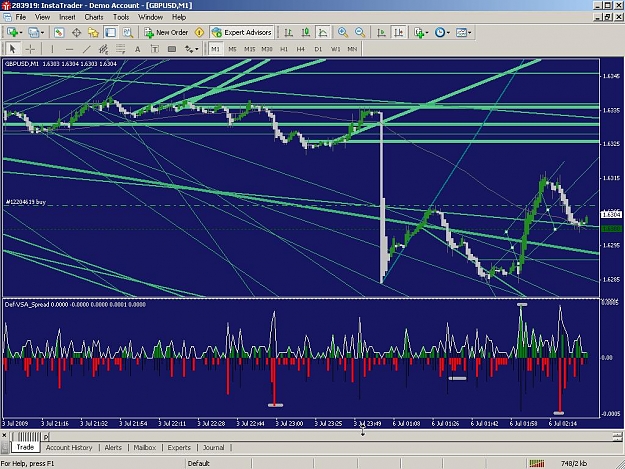The image size is (625, 469).
Task: Open the Tools menu
Action: pyautogui.click(x=121, y=17)
